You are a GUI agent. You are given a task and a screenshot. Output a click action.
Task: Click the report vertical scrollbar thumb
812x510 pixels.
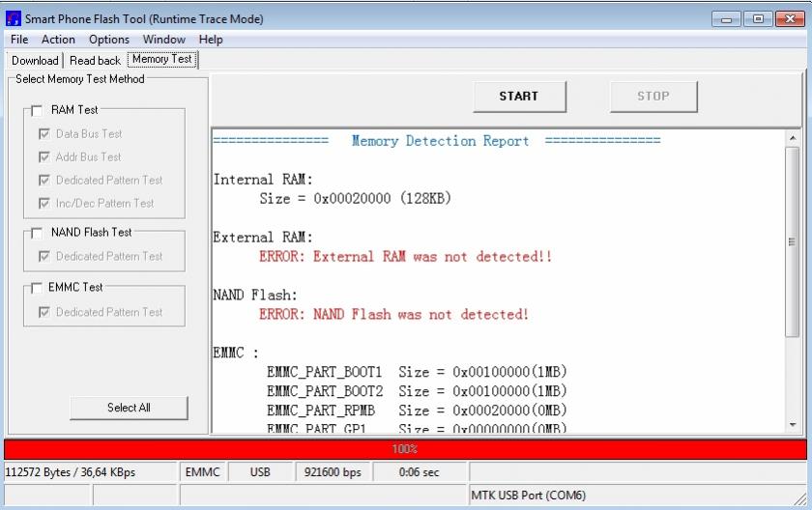[792, 241]
